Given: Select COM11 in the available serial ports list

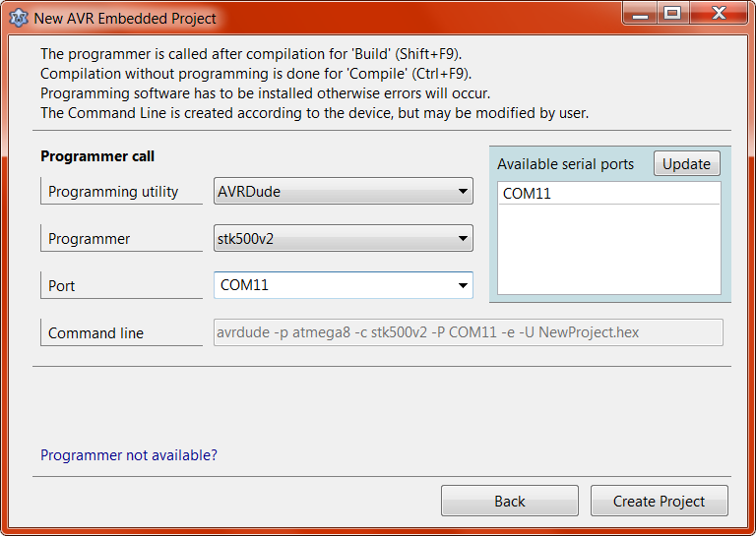Looking at the screenshot, I should tap(528, 194).
